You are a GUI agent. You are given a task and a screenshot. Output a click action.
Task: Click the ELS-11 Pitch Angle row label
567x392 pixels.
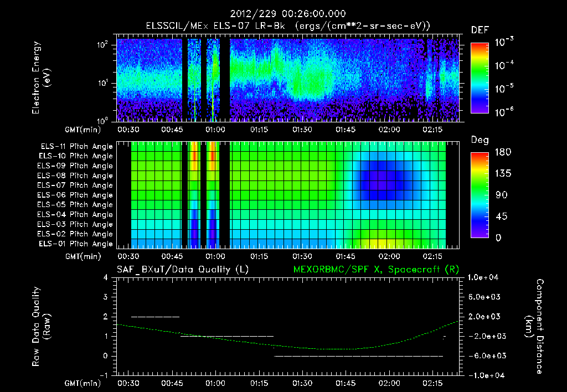coord(76,147)
